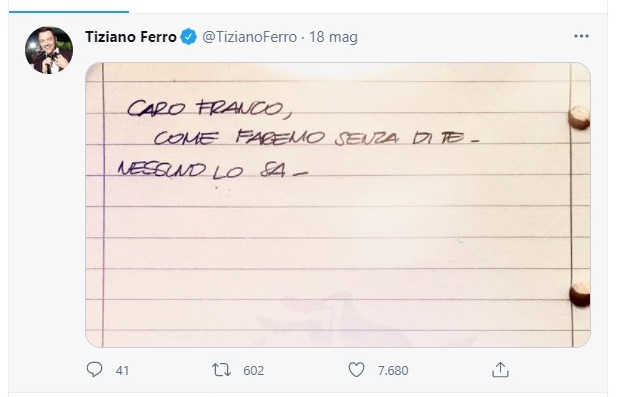View the 602 retweets count

(x=253, y=371)
